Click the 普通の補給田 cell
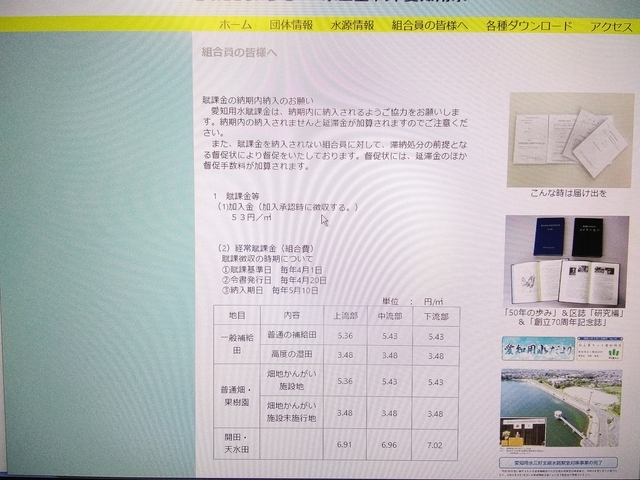 (292, 335)
